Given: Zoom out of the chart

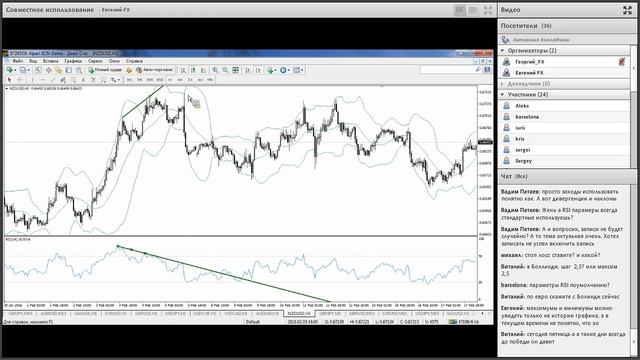Looking at the screenshot, I should point(225,70).
